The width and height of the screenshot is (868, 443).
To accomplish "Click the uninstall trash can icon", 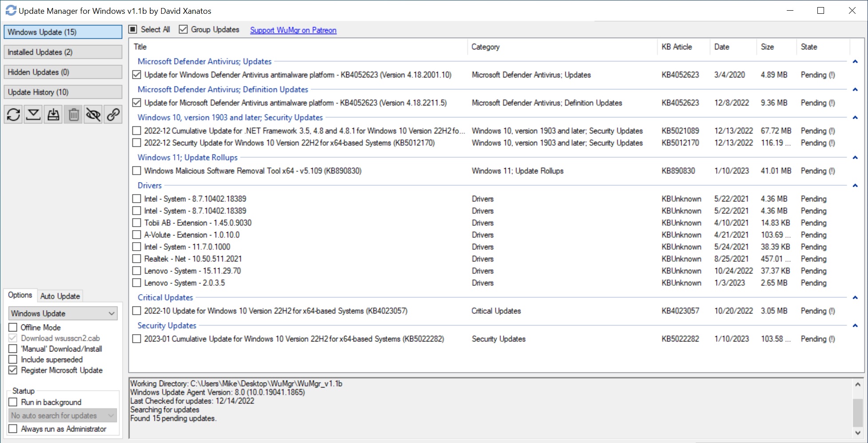I will [73, 115].
